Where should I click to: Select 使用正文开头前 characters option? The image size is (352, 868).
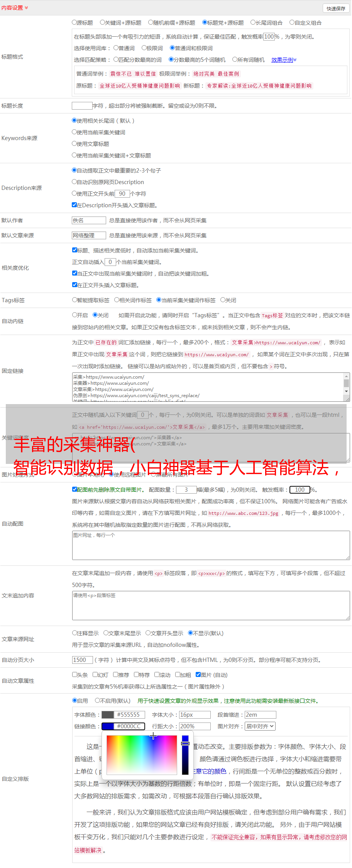pyautogui.click(x=74, y=193)
